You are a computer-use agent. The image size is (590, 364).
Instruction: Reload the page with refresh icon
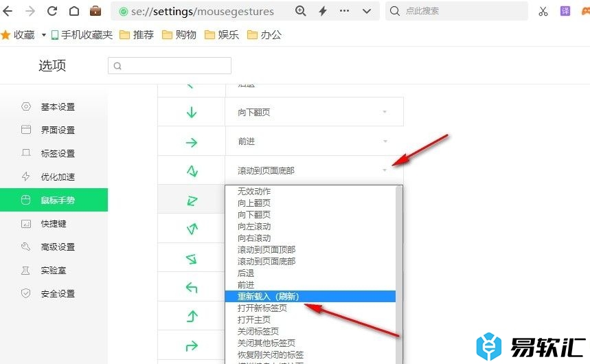click(52, 11)
